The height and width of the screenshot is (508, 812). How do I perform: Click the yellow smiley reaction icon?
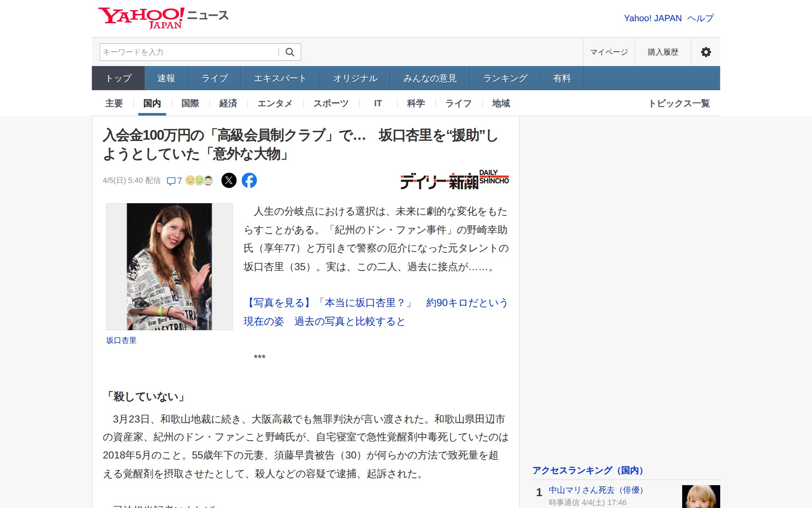pyautogui.click(x=190, y=180)
